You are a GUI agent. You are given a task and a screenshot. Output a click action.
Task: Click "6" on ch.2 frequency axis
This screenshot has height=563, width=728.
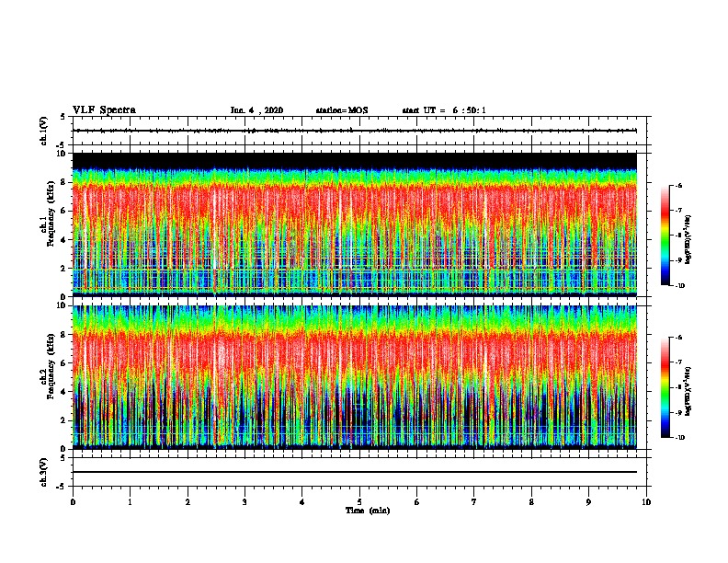pyautogui.click(x=64, y=363)
